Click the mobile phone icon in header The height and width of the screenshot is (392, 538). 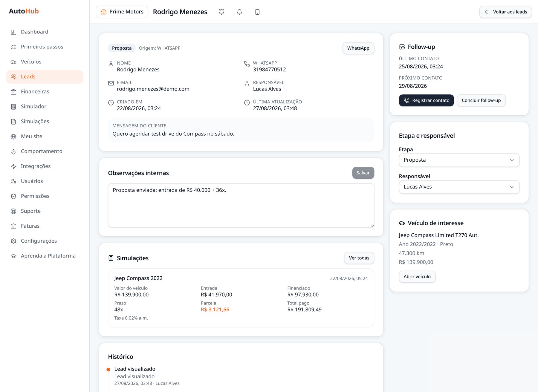click(x=257, y=12)
